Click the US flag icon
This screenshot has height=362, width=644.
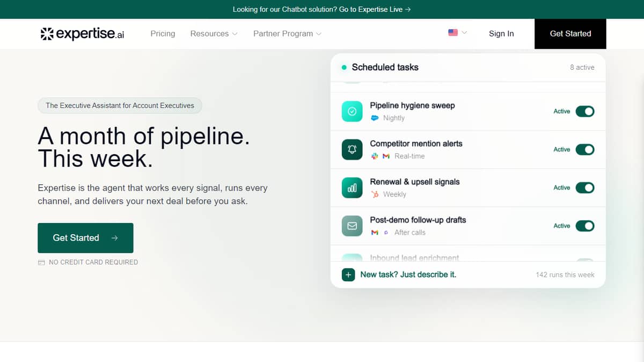click(x=453, y=33)
